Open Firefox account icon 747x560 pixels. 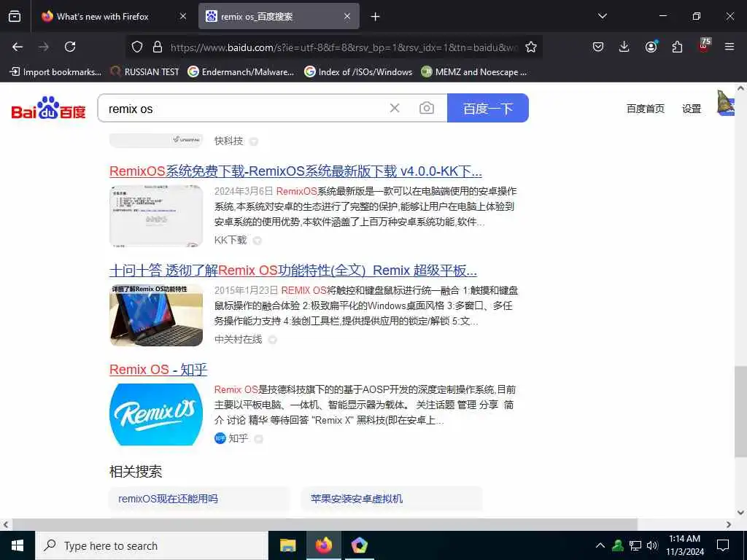[651, 47]
